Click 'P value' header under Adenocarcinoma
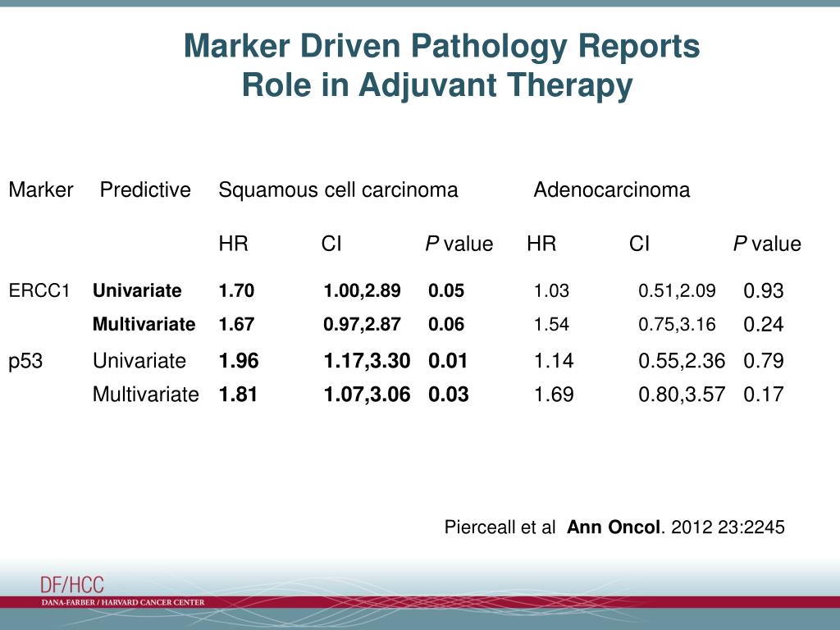Viewport: 840px width, 630px height. (767, 244)
